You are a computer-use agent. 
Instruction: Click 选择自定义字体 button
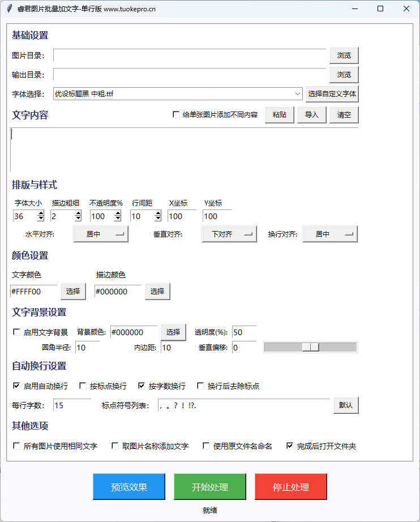332,93
